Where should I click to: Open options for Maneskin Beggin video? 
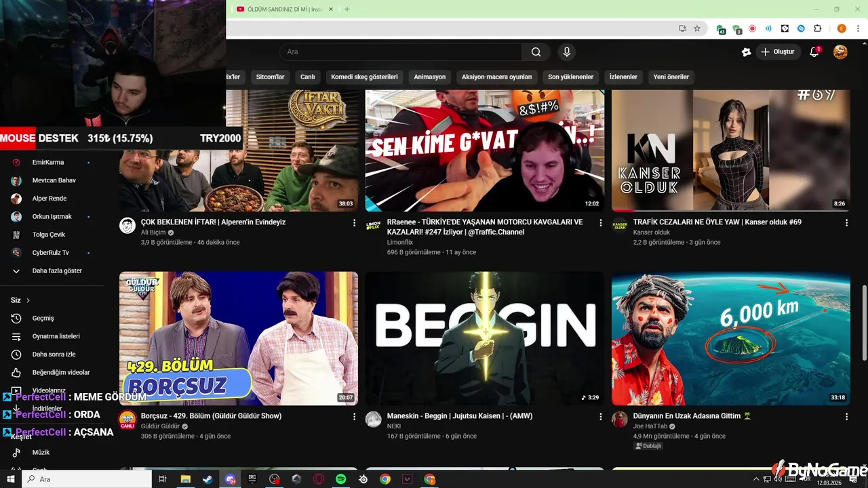(600, 416)
